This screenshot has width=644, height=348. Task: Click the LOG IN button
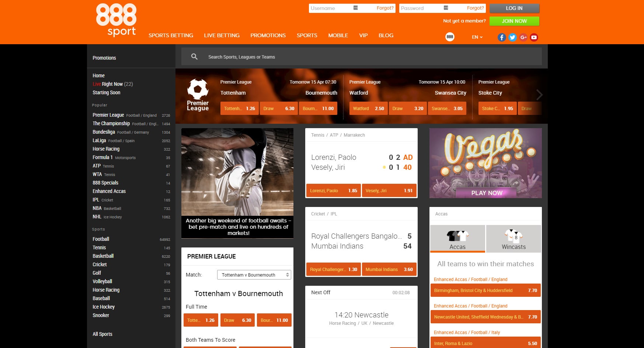514,8
